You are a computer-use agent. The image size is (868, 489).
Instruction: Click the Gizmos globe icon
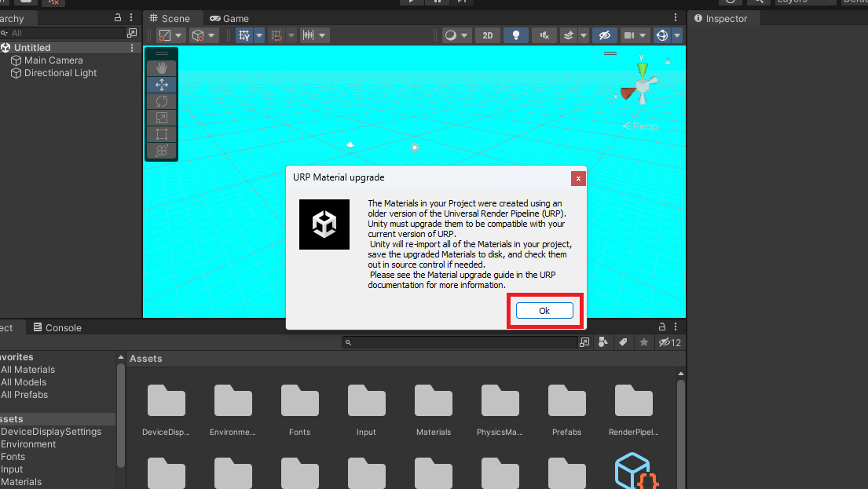[662, 35]
